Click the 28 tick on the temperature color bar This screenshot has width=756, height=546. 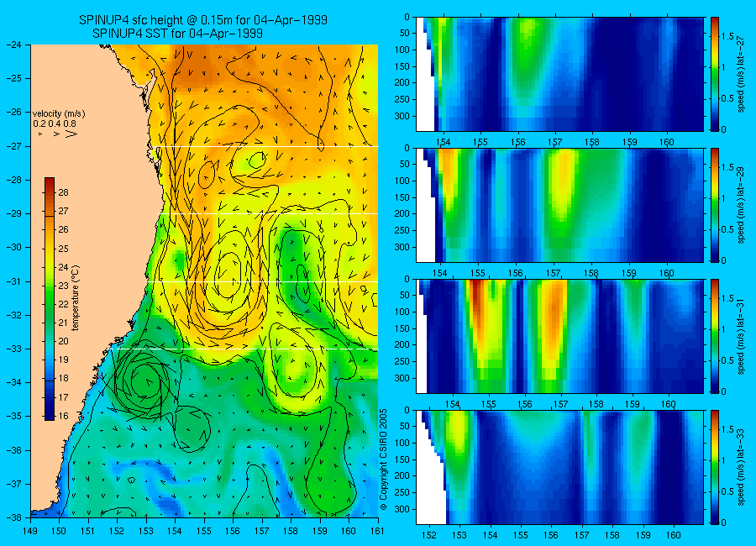pyautogui.click(x=64, y=192)
